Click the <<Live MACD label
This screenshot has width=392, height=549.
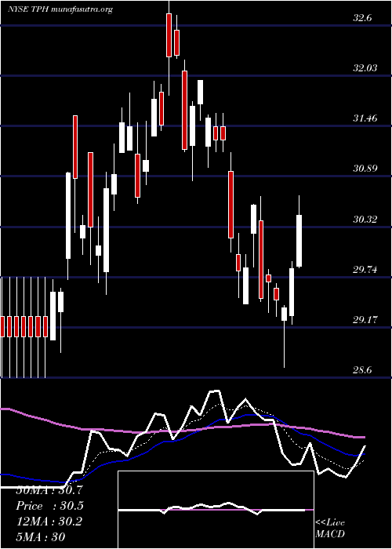tap(330, 529)
